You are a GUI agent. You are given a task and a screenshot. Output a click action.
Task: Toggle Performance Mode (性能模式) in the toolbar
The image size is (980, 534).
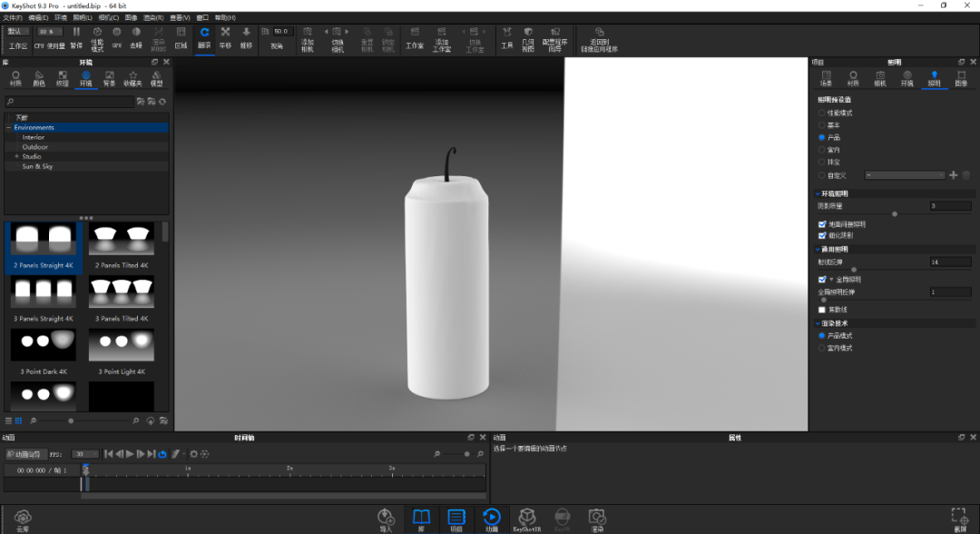[97, 39]
